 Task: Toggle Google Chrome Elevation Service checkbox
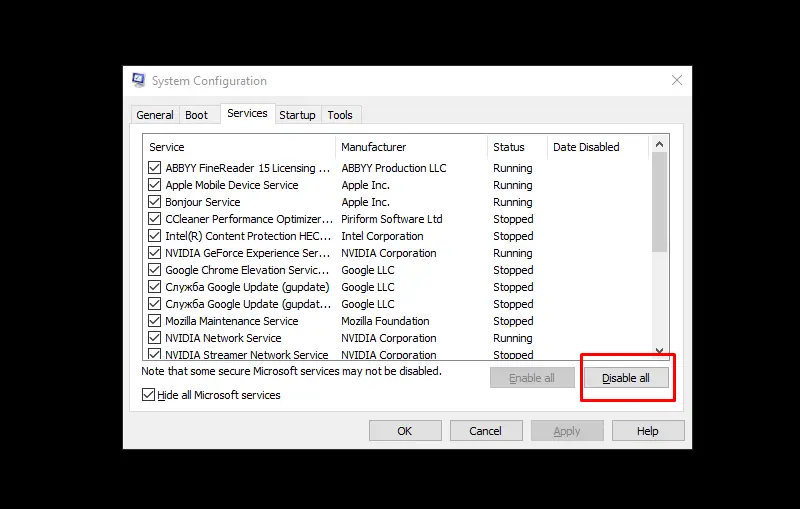pos(154,270)
